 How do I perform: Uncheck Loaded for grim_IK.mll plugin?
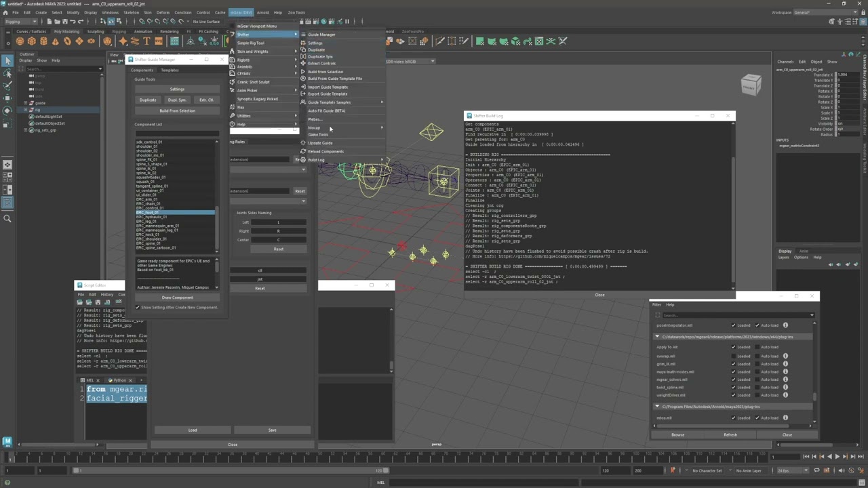733,364
